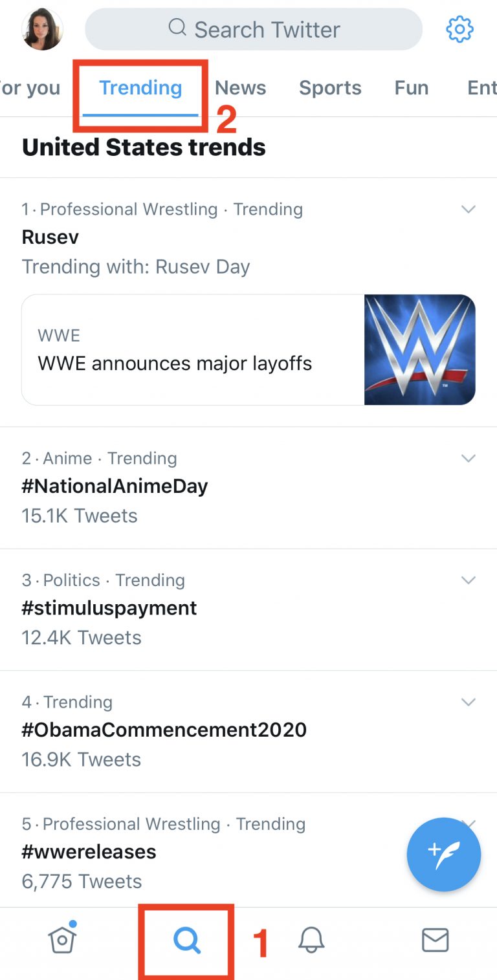Tap the search magnifier inside the search bar

(175, 28)
